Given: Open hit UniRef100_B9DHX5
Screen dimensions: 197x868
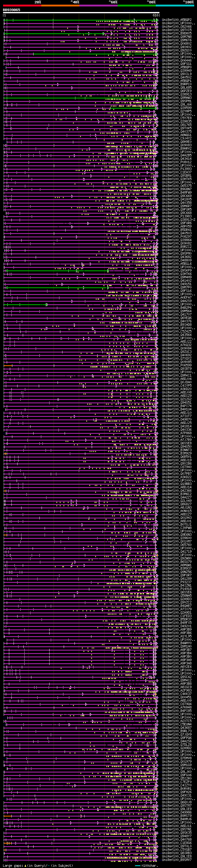Looking at the screenshot, I should tap(177, 33).
